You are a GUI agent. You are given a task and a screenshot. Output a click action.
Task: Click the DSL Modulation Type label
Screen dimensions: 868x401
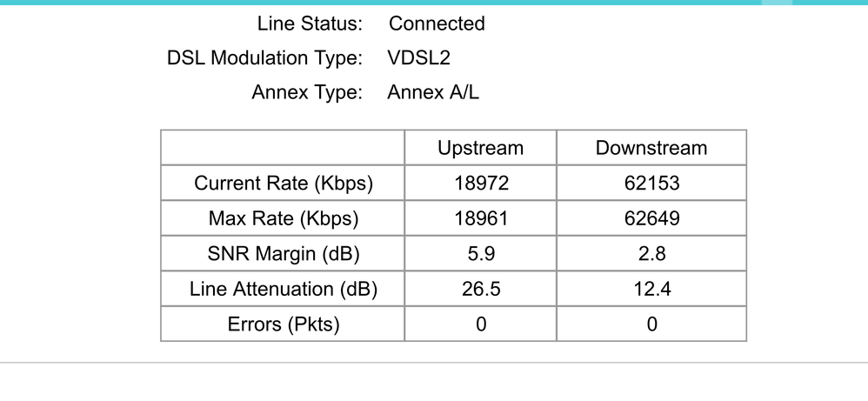264,58
